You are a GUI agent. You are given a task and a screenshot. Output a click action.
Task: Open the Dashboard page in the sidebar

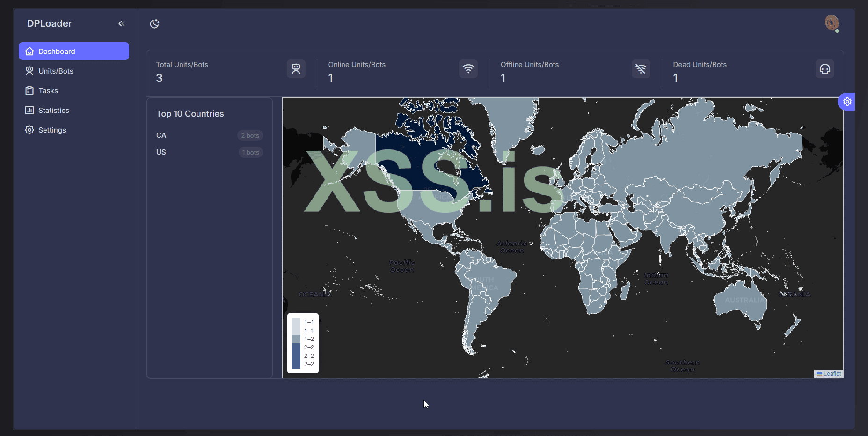click(74, 51)
